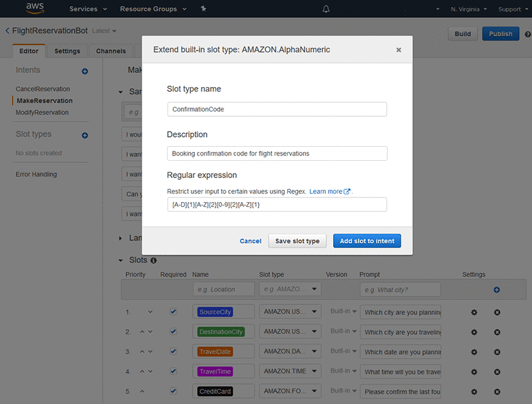Image resolution: width=532 pixels, height=404 pixels.
Task: Click the SourceCity blue slot name tag
Action: click(215, 312)
